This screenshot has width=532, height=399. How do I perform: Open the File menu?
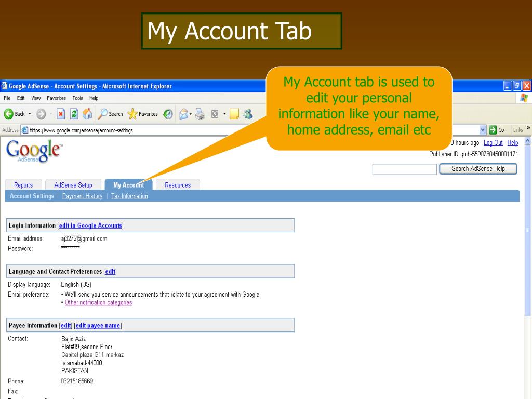point(7,98)
